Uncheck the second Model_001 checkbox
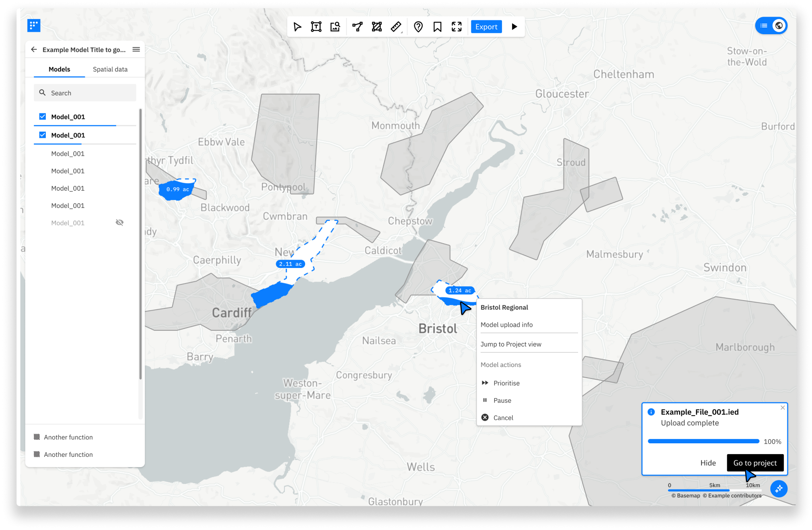The height and width of the screenshot is (530, 812). pyautogui.click(x=43, y=135)
